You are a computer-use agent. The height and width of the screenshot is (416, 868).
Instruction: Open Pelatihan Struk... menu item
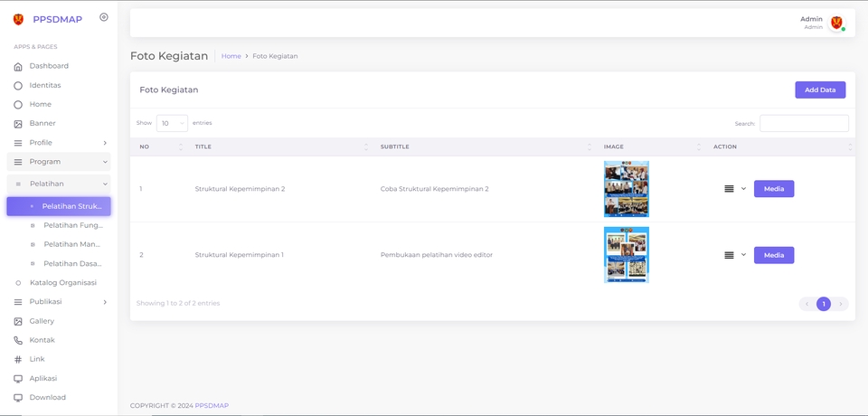click(x=59, y=206)
